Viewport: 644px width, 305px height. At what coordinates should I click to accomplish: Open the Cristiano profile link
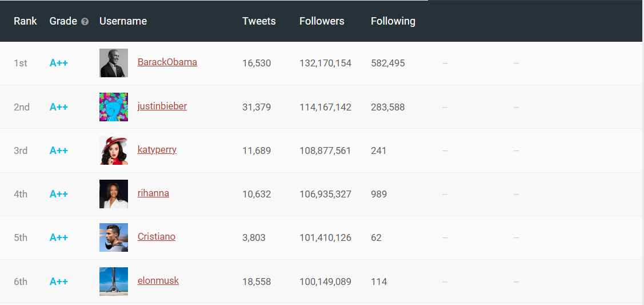[156, 237]
